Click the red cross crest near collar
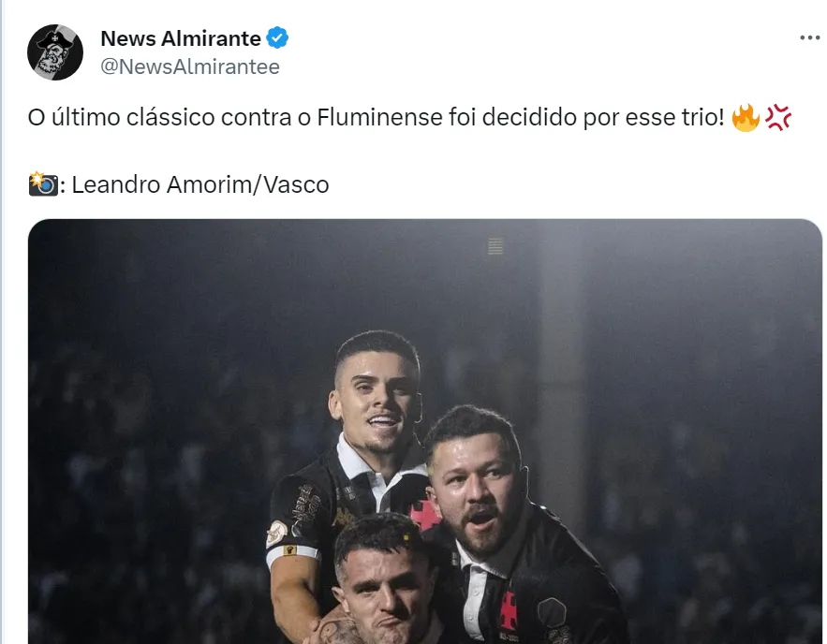Image resolution: width=827 pixels, height=644 pixels. click(x=424, y=514)
